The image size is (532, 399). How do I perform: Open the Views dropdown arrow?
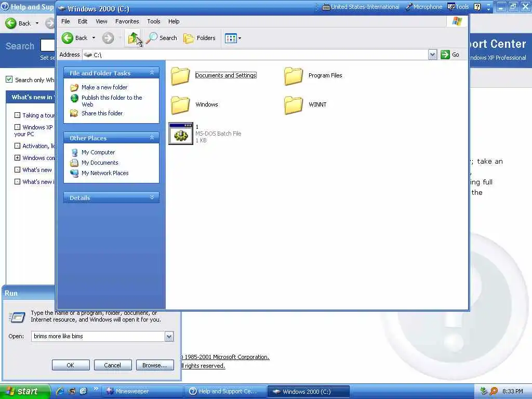pos(240,38)
